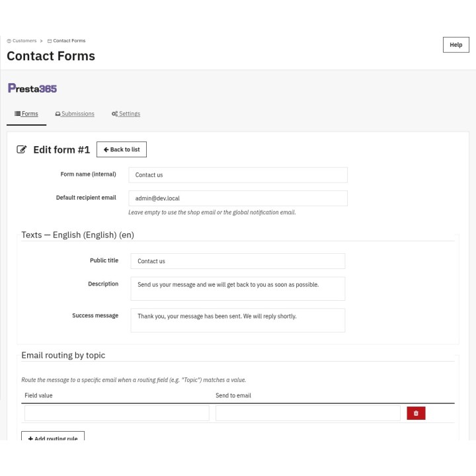Click the Customers breadcrumb icon
476x476 pixels.
point(9,41)
